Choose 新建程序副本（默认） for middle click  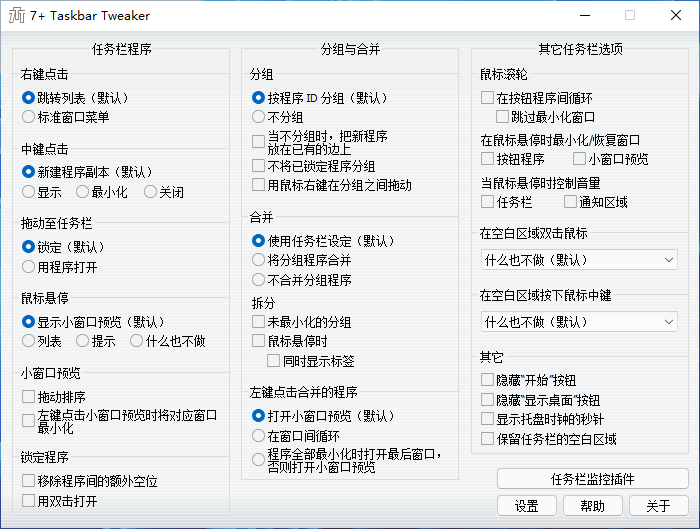click(28, 172)
